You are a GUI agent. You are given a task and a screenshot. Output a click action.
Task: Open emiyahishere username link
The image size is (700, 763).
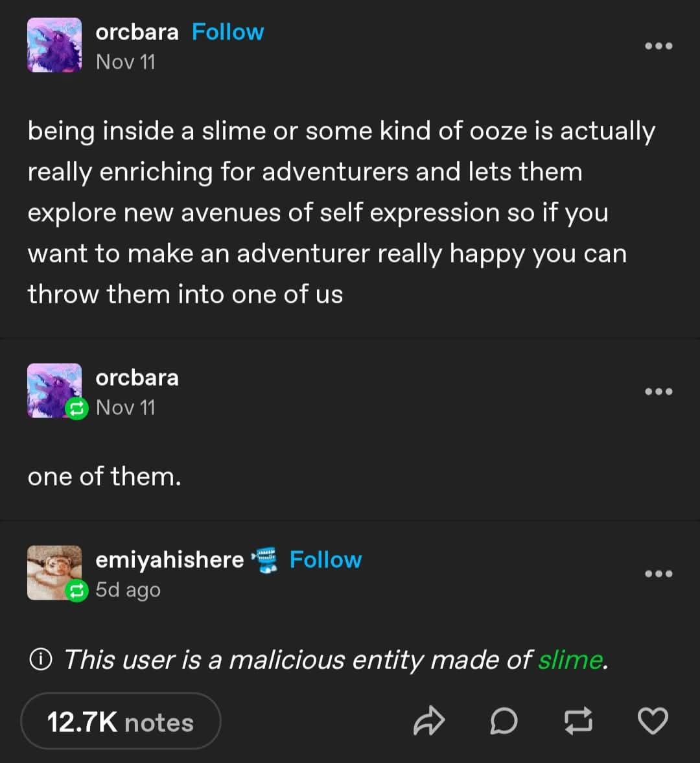tap(169, 559)
